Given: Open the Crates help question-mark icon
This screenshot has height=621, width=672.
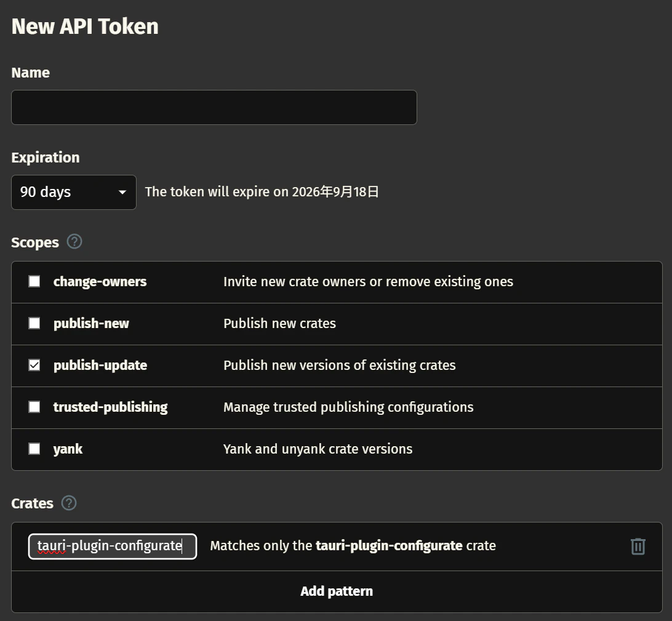Looking at the screenshot, I should point(68,503).
